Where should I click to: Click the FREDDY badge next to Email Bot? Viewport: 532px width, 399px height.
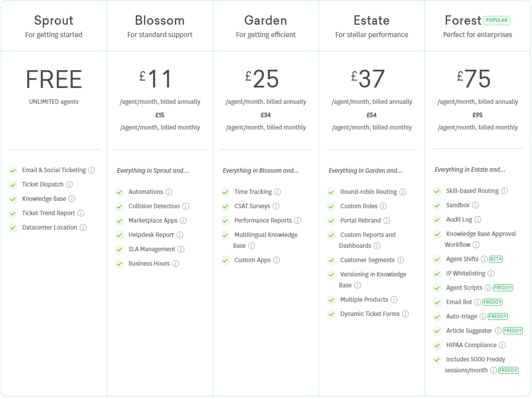(492, 302)
